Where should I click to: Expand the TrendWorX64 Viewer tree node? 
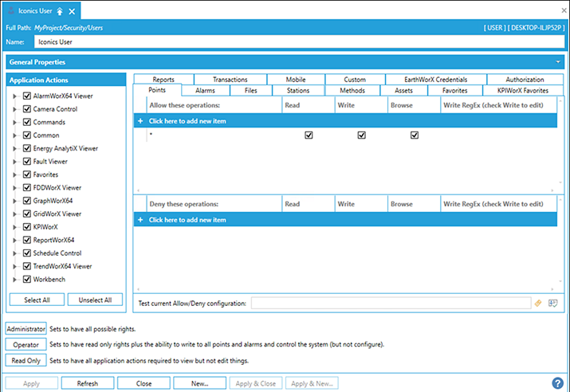pyautogui.click(x=14, y=267)
